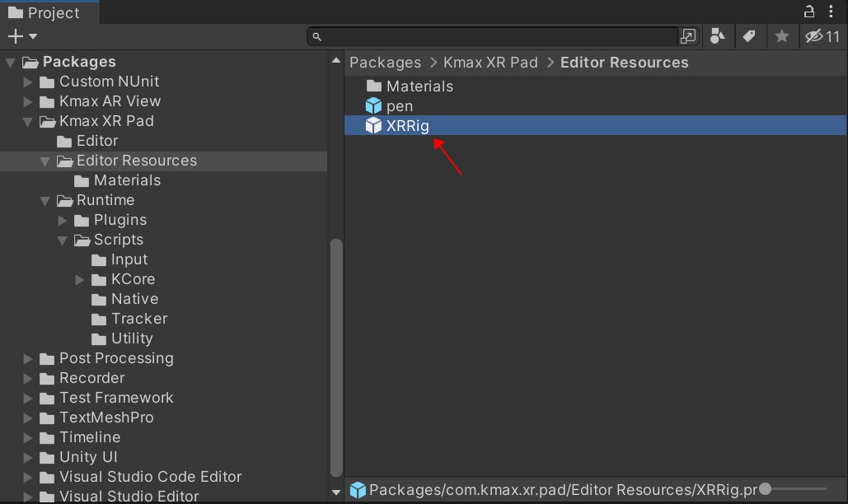Expand the Custom NUnit folder
The height and width of the screenshot is (504, 848).
coord(27,82)
